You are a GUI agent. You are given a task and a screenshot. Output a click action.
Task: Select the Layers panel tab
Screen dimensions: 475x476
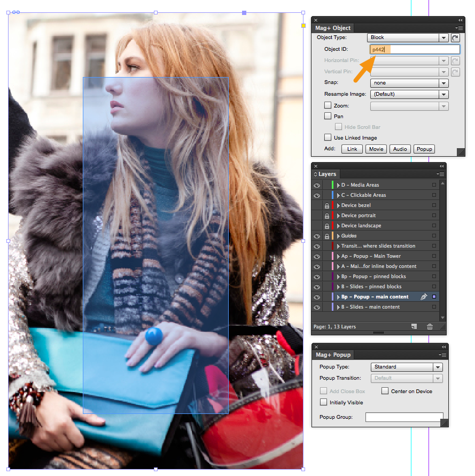[x=326, y=174]
